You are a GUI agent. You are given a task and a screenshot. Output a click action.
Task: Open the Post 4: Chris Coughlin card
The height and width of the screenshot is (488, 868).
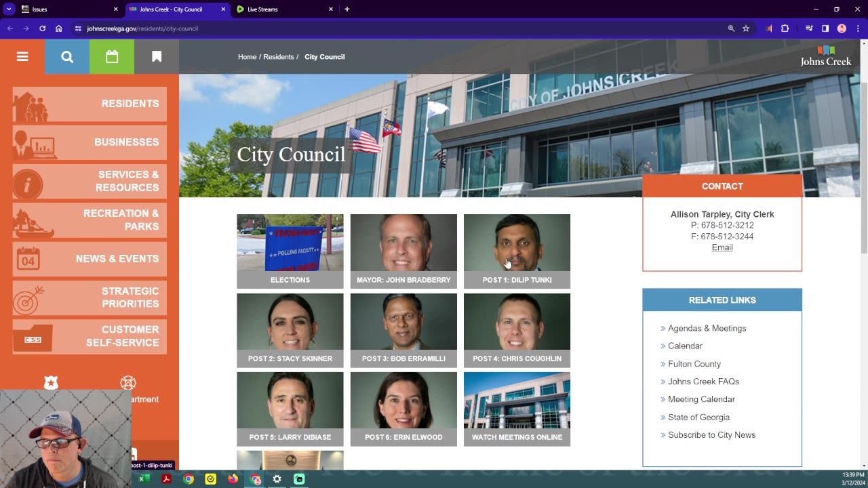[517, 330]
